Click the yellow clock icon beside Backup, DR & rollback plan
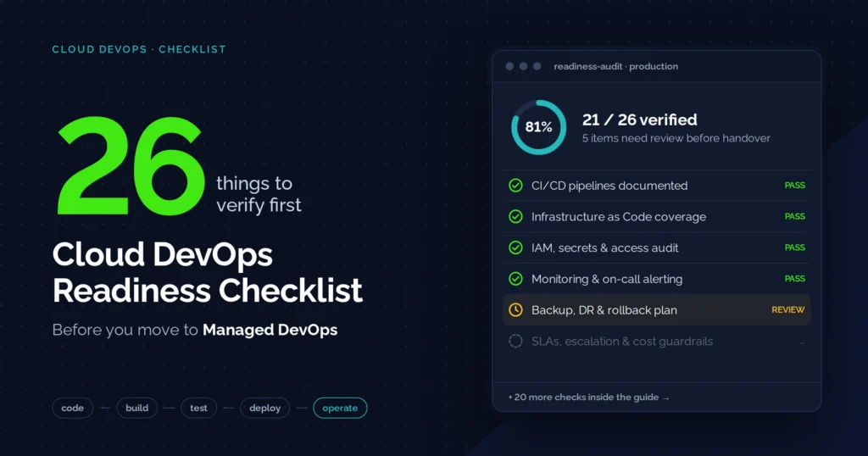 [x=515, y=310]
